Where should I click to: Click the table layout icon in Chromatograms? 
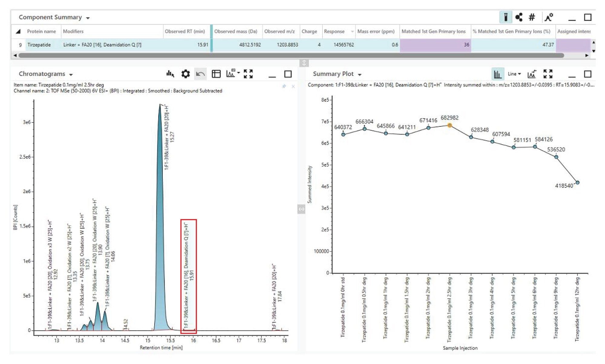tap(216, 74)
